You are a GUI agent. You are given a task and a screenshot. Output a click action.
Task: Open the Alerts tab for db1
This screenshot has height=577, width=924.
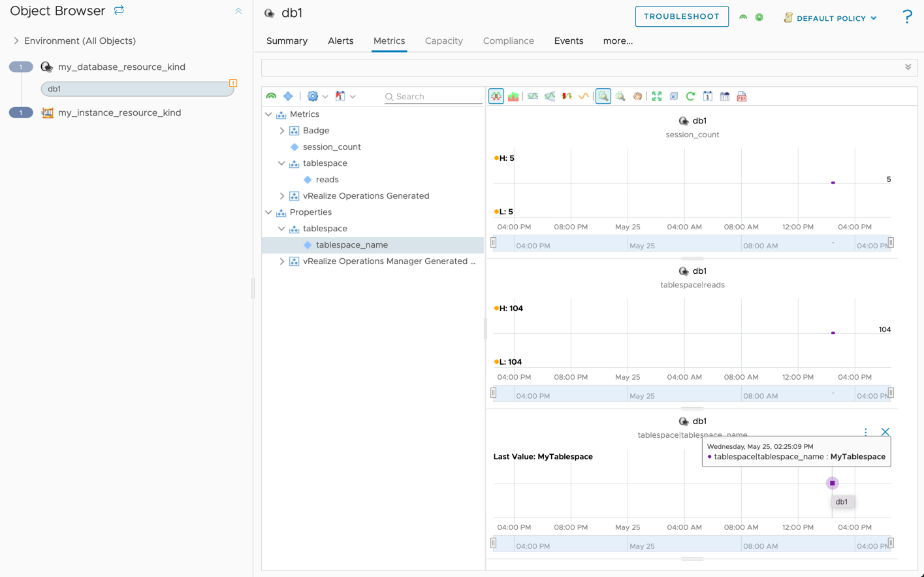[340, 41]
